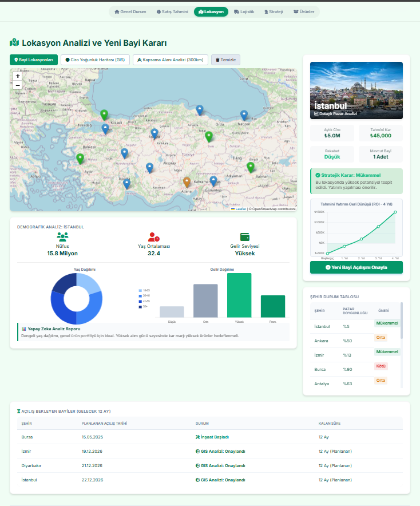Click the blue marker above Trabzon
This screenshot has height=506, width=420.
point(244,115)
